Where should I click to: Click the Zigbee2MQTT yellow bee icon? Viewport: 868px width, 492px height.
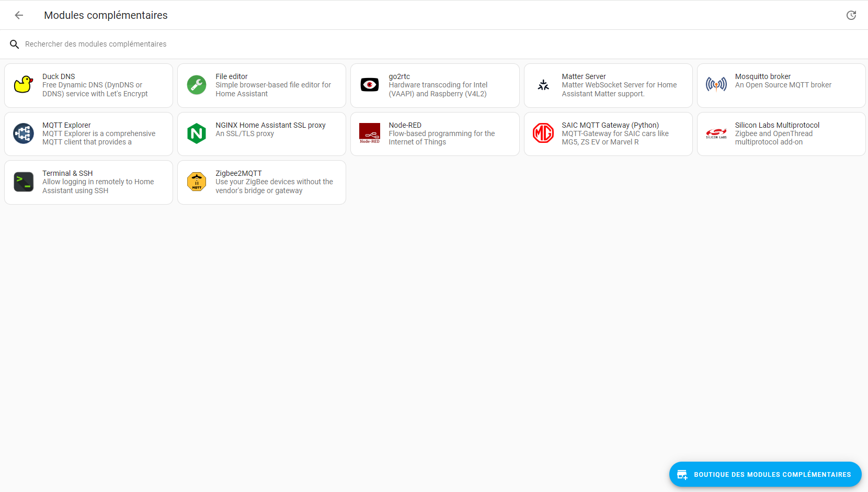pyautogui.click(x=197, y=182)
